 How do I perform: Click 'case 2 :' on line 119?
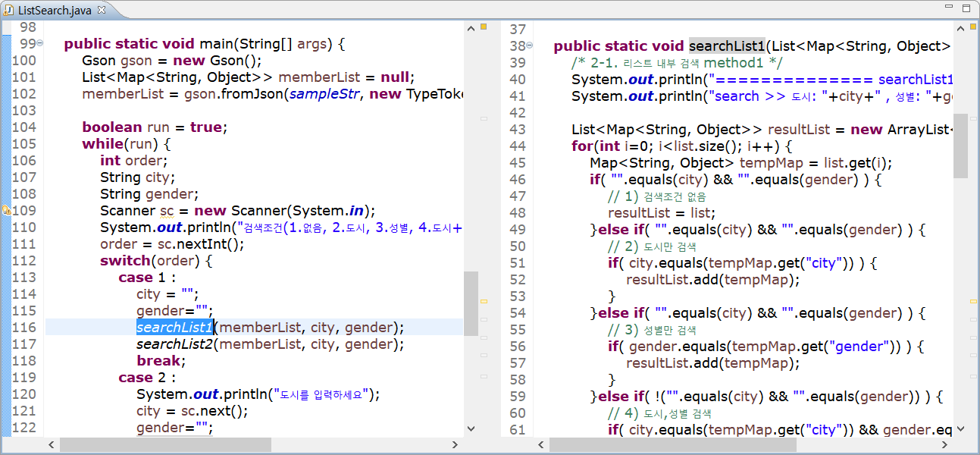[x=147, y=377]
